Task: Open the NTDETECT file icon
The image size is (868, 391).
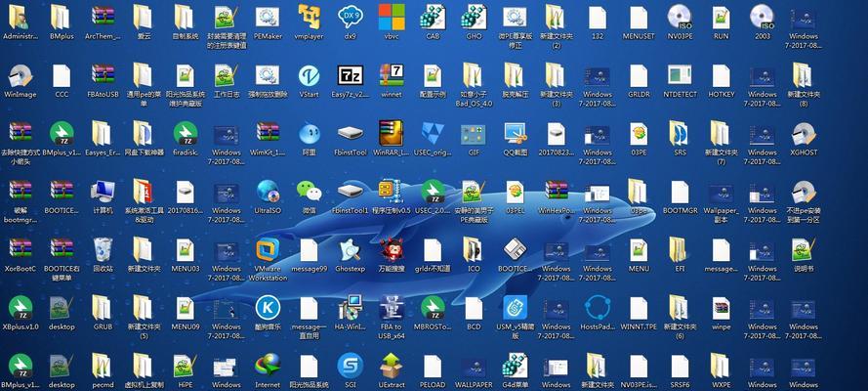Action: (680, 76)
